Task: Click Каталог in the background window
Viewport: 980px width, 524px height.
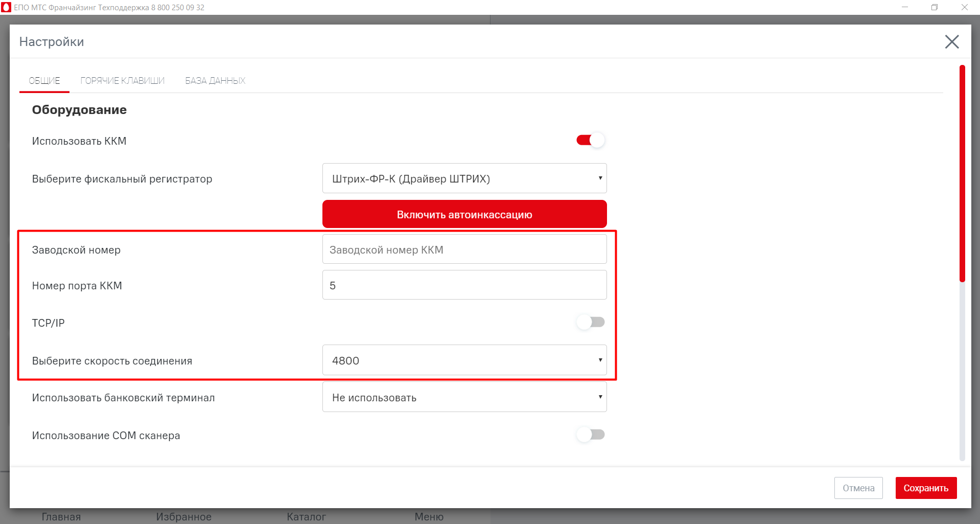Action: point(306,517)
